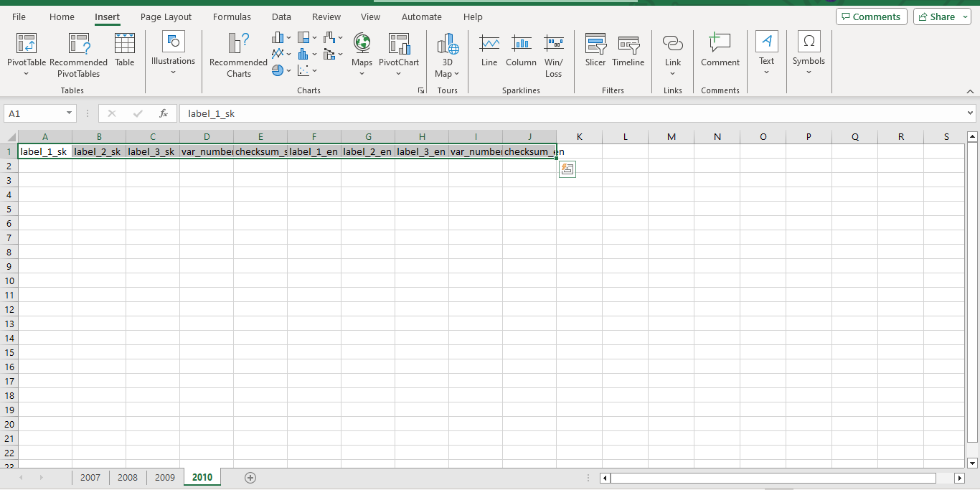Viewport: 980px width, 490px height.
Task: Click the Share button
Action: coord(941,17)
